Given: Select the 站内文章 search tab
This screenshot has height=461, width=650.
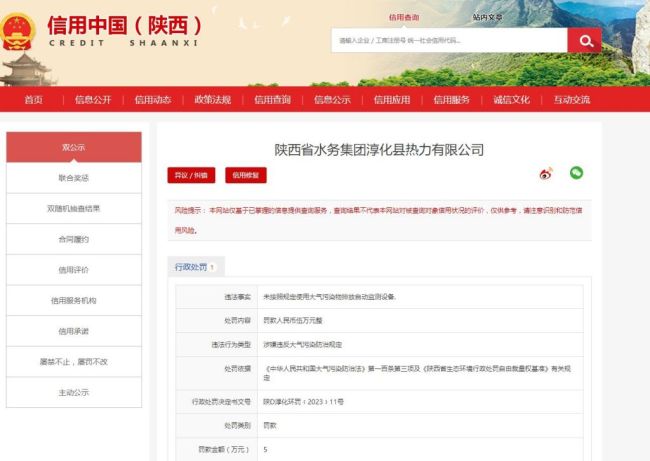Looking at the screenshot, I should click(488, 17).
